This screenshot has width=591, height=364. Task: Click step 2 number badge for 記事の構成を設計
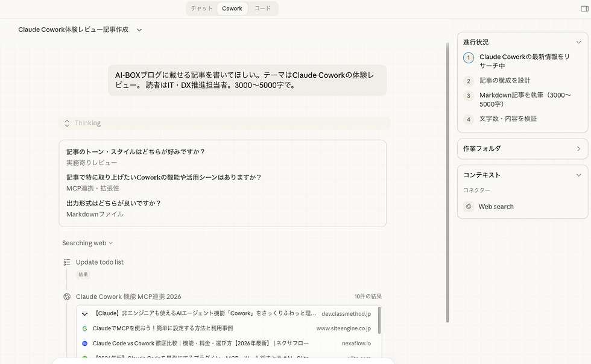[x=469, y=81]
